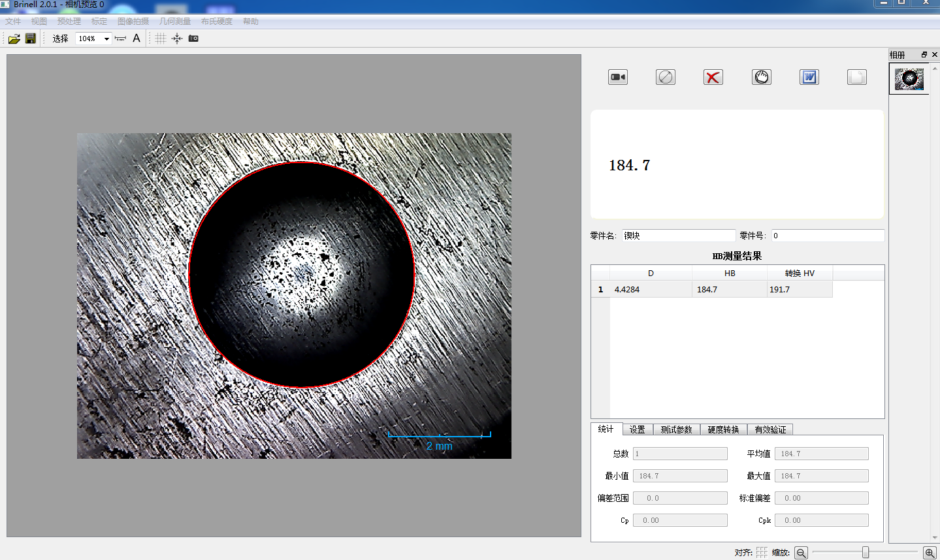Select the manual hand measurement tool
Image resolution: width=940 pixels, height=560 pixels.
tap(762, 77)
